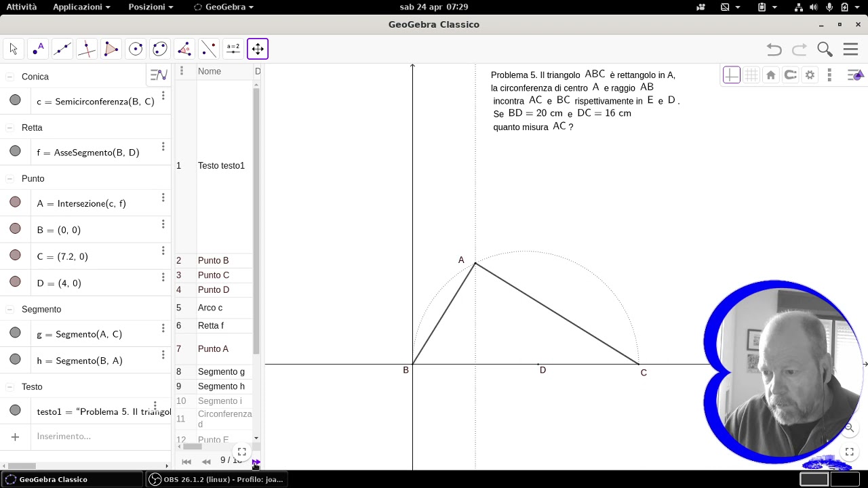Image resolution: width=868 pixels, height=488 pixels.
Task: Collapse the Conica group
Action: pyautogui.click(x=10, y=77)
